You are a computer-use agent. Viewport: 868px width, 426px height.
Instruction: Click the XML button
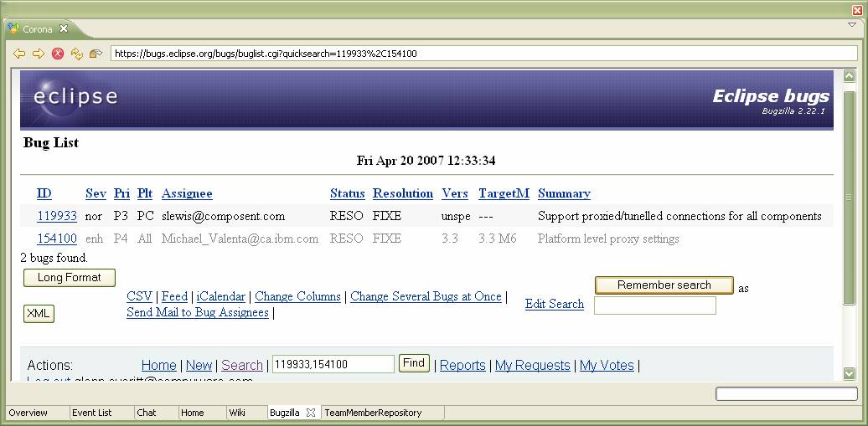point(39,314)
